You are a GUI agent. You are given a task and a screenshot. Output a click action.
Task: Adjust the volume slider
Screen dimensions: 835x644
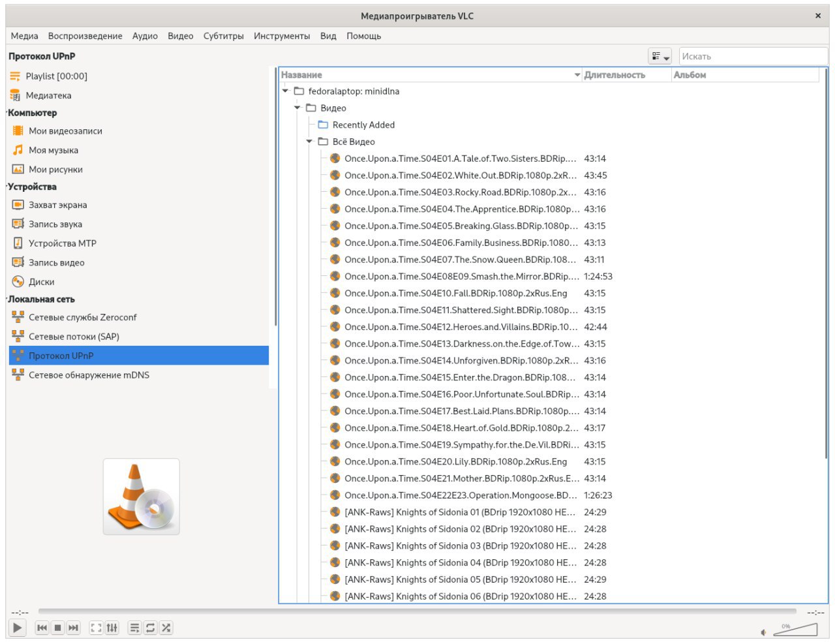click(x=795, y=629)
